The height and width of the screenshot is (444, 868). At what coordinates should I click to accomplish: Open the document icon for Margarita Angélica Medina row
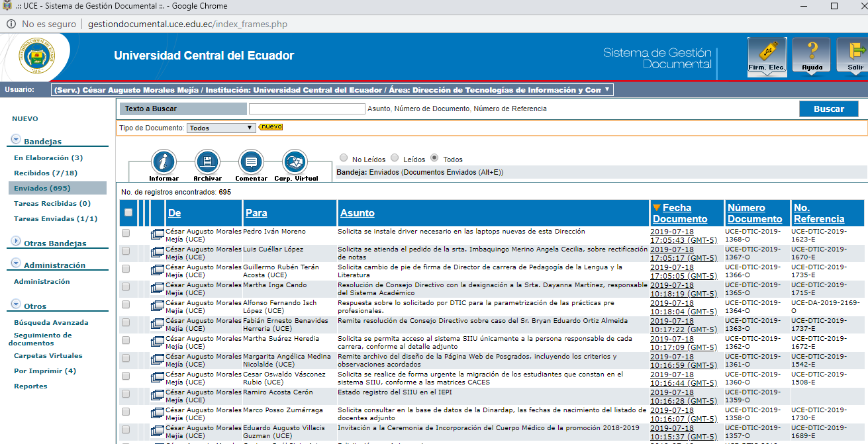coord(158,359)
